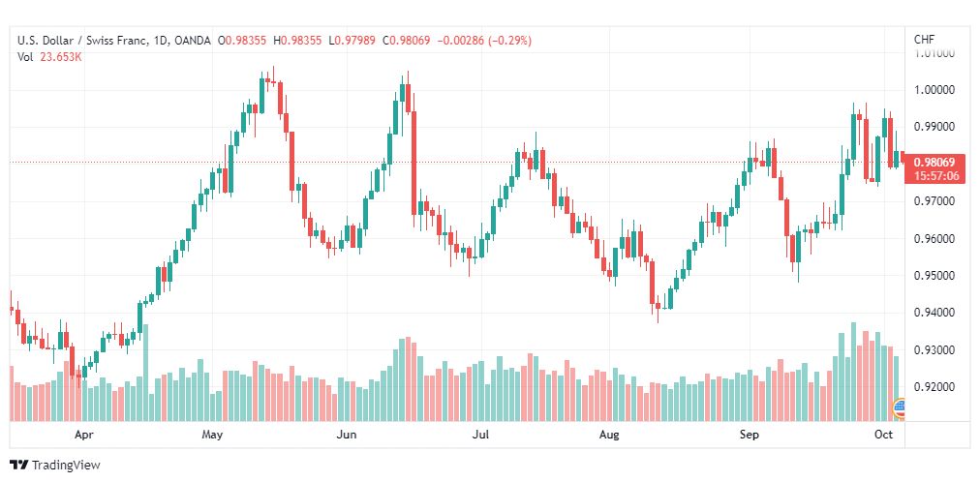The height and width of the screenshot is (482, 980).
Task: Click the 0.95000 price axis label
Action: coord(935,275)
